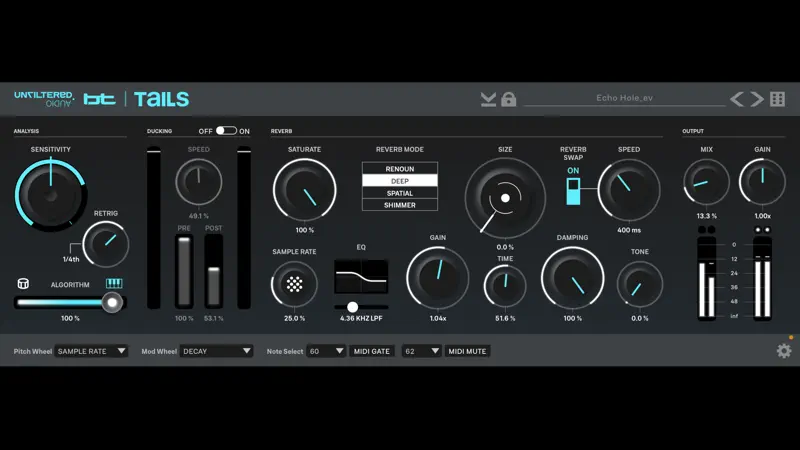Click the 400 ms speed value

pos(629,230)
